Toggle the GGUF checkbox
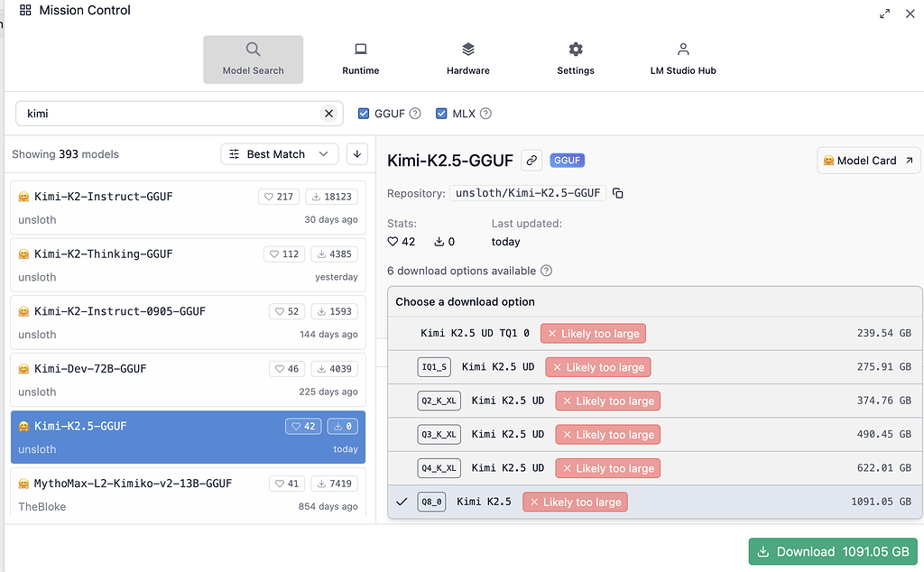 pos(364,114)
